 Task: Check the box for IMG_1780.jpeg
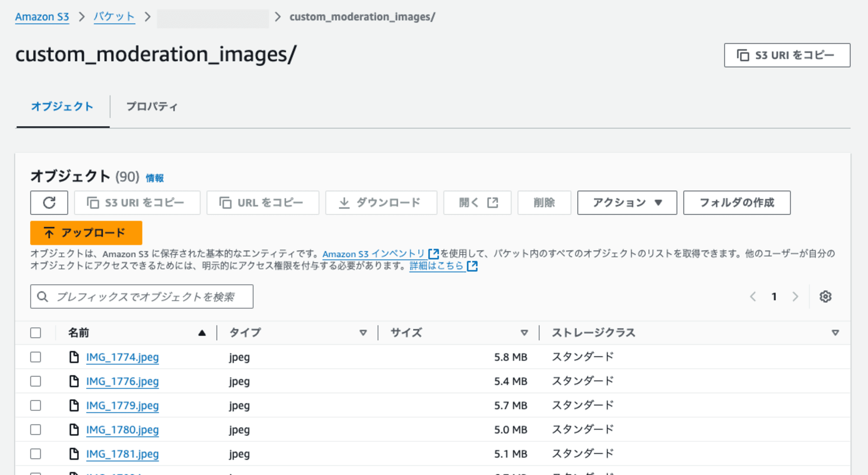[36, 430]
